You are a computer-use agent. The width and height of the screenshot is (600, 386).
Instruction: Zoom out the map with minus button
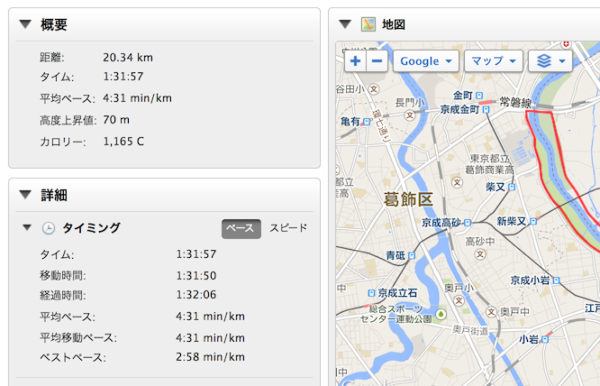[377, 61]
